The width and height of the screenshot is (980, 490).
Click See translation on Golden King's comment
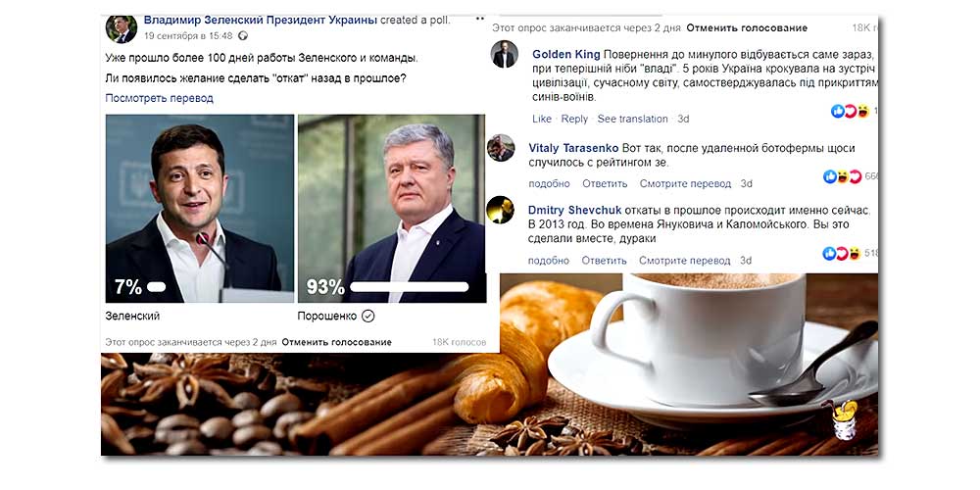[632, 119]
